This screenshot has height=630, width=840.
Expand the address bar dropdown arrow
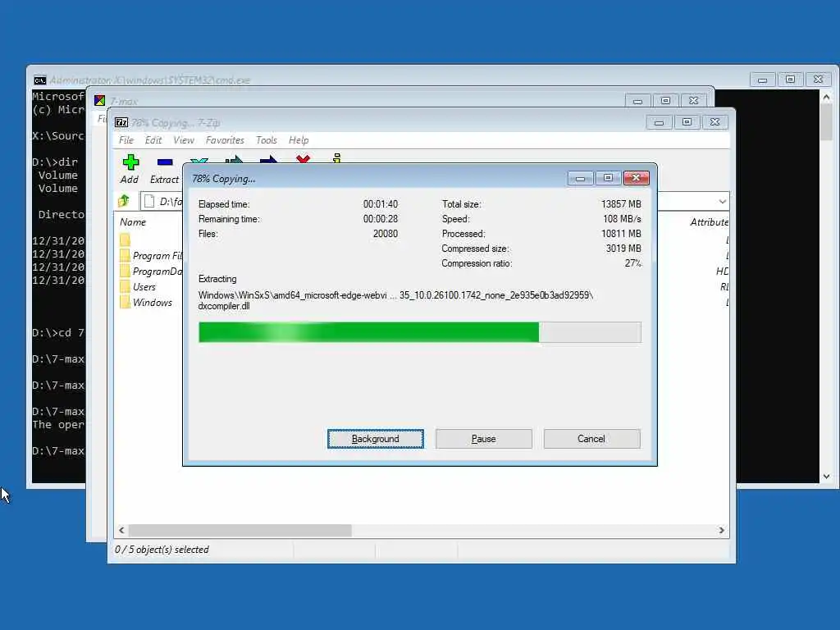pos(722,202)
